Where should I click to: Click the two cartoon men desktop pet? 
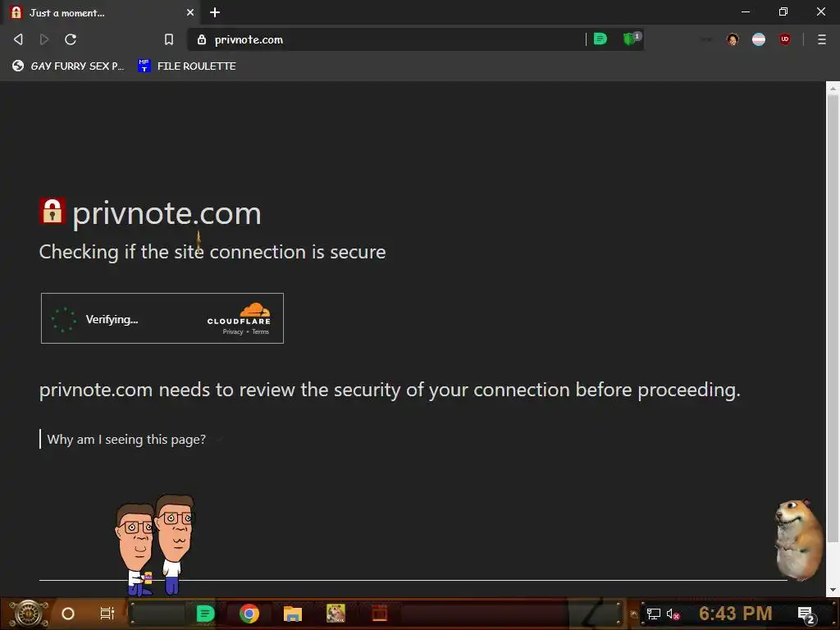coord(154,546)
